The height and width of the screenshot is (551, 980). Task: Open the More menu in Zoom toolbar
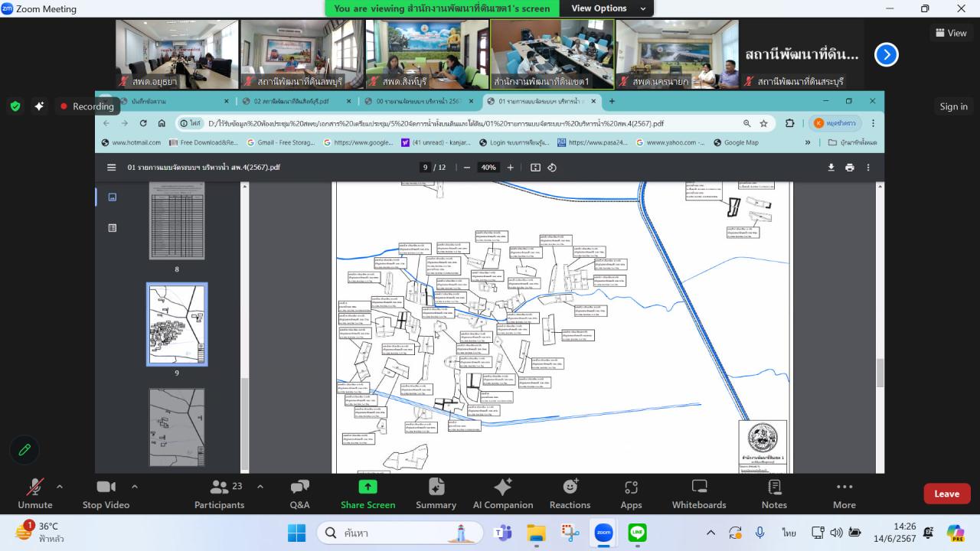(844, 493)
